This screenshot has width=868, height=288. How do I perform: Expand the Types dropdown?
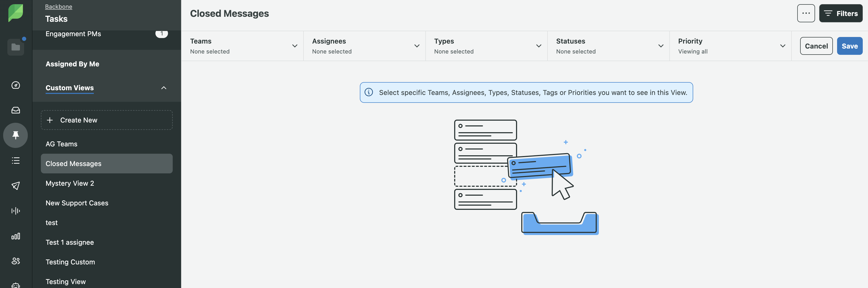pos(486,46)
